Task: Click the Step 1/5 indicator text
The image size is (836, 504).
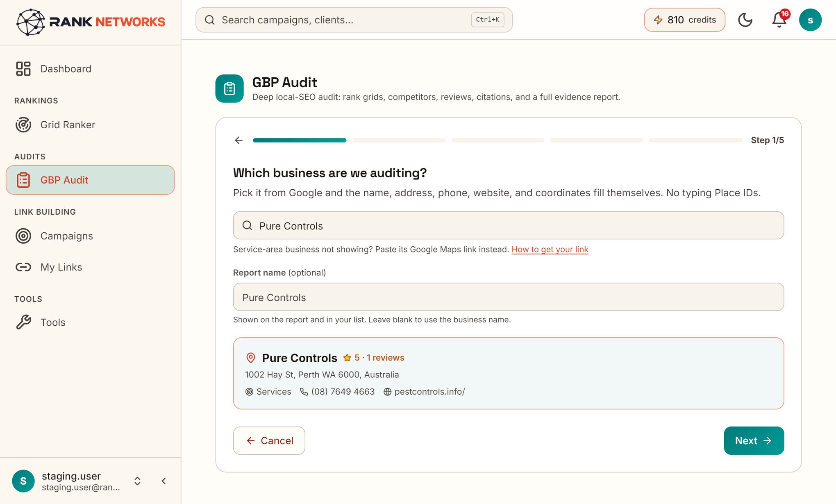Action: point(767,140)
